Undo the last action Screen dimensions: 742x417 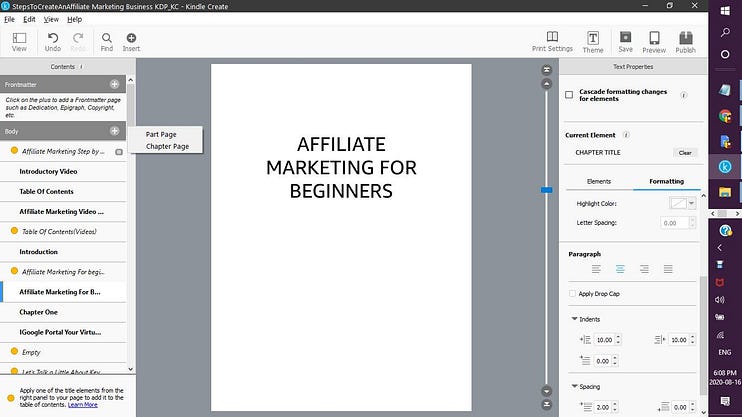click(x=53, y=42)
